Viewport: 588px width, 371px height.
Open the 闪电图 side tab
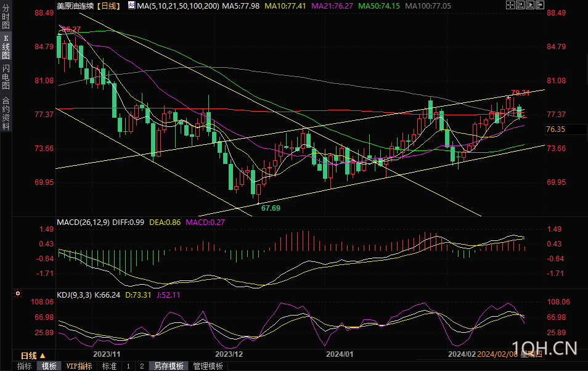coord(6,76)
